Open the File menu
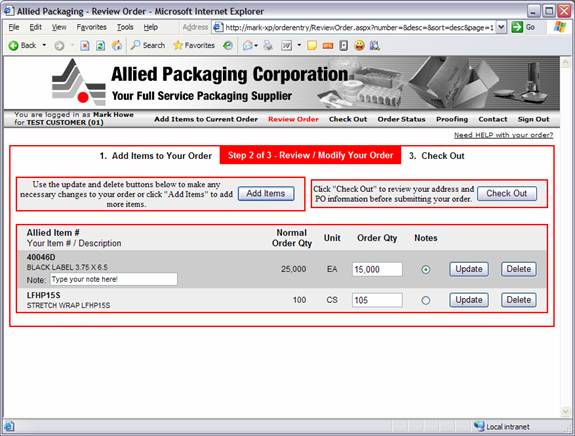This screenshot has width=575, height=436. (x=14, y=27)
